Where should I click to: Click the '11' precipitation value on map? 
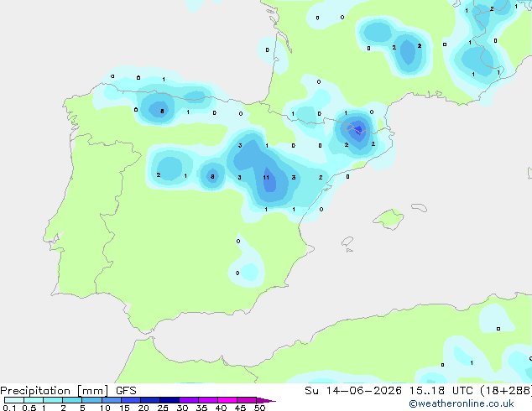pos(266,177)
